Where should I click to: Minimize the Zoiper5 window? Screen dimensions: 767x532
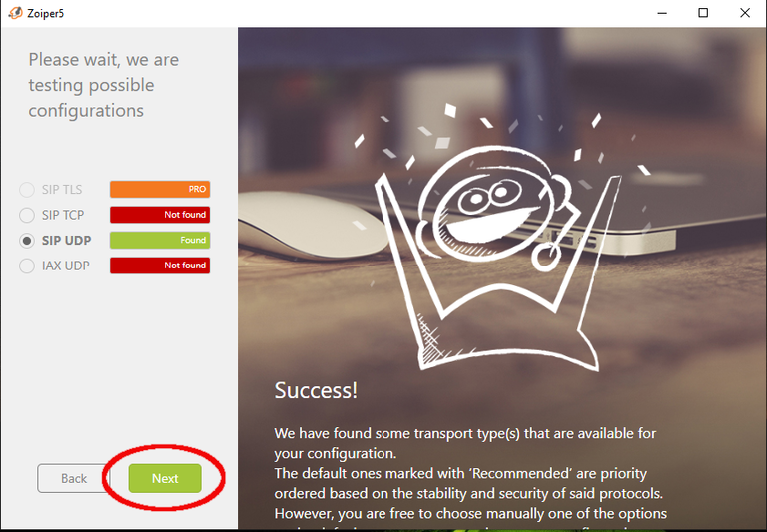point(662,13)
